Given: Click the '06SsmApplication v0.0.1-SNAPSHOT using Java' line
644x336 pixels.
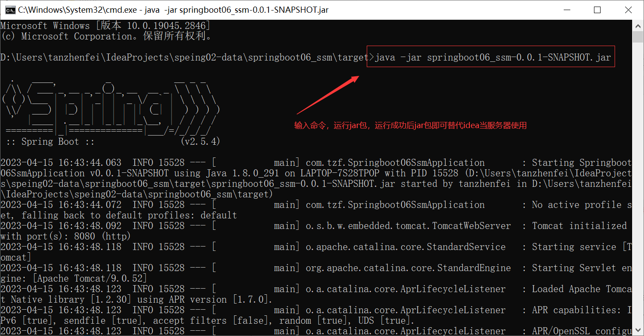Looking at the screenshot, I should coord(316,173).
